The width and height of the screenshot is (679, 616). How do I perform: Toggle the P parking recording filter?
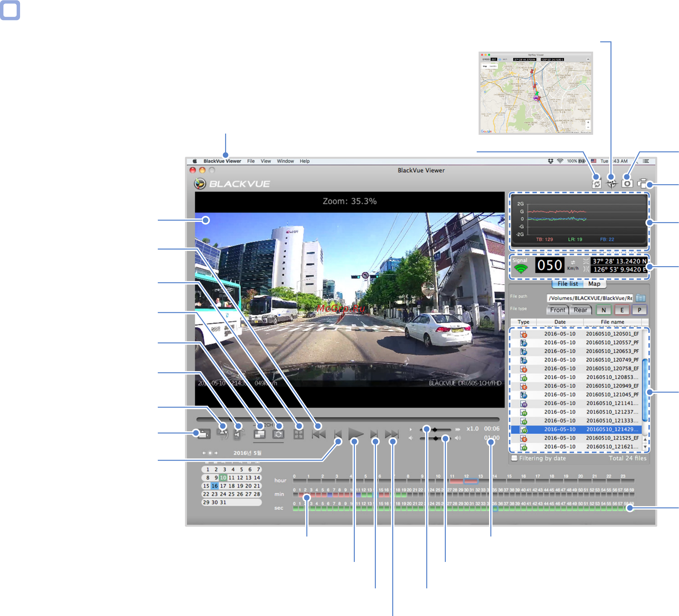pos(639,310)
